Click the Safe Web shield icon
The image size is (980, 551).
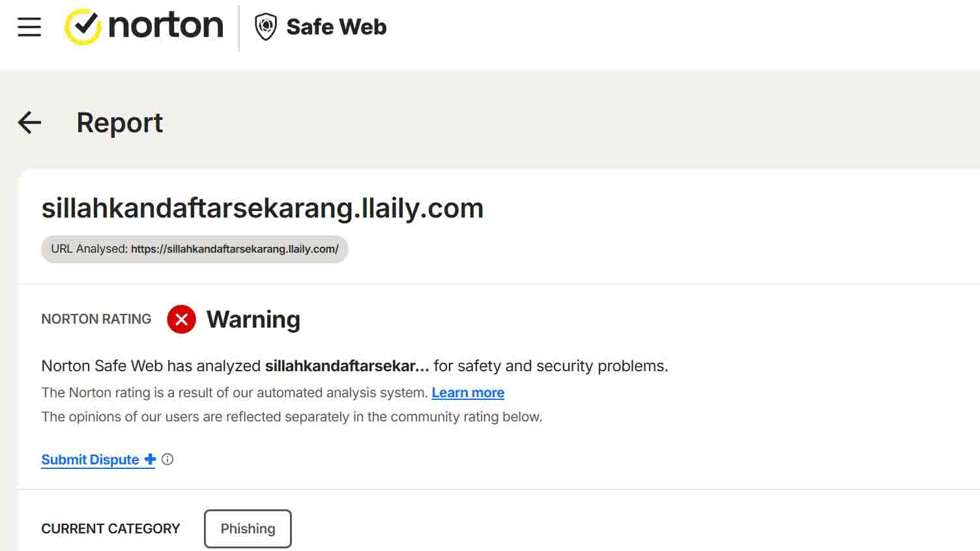265,27
